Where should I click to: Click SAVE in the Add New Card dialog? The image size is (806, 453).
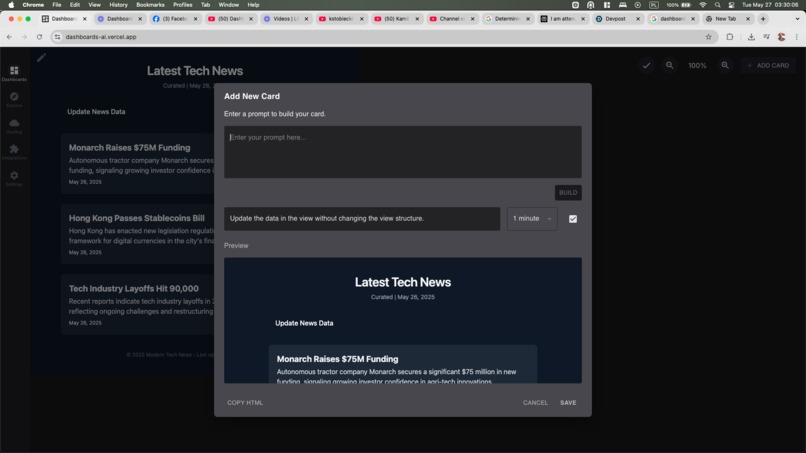[568, 403]
